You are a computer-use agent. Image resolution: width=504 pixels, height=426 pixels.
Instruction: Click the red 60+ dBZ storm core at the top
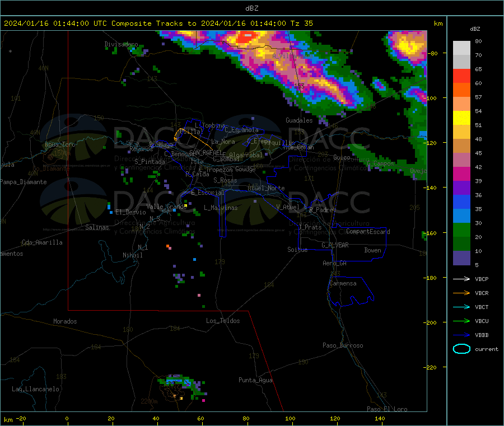pyautogui.click(x=246, y=38)
